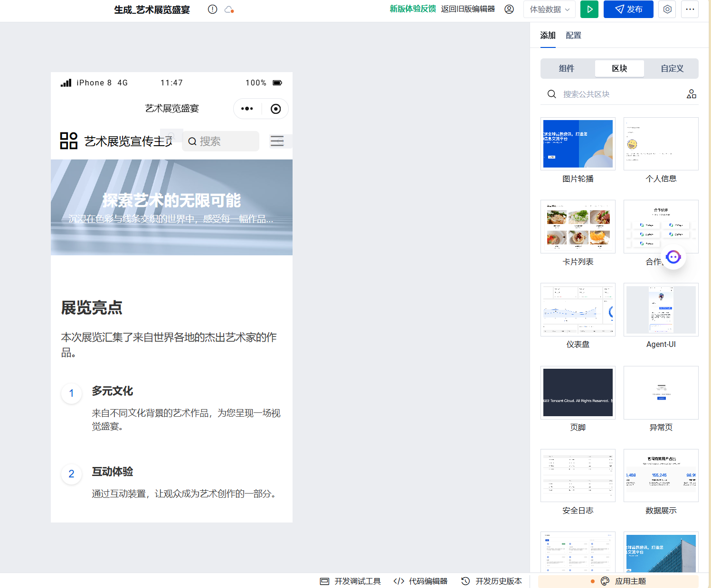Select the 安全日志 block thumbnail

pyautogui.click(x=578, y=476)
